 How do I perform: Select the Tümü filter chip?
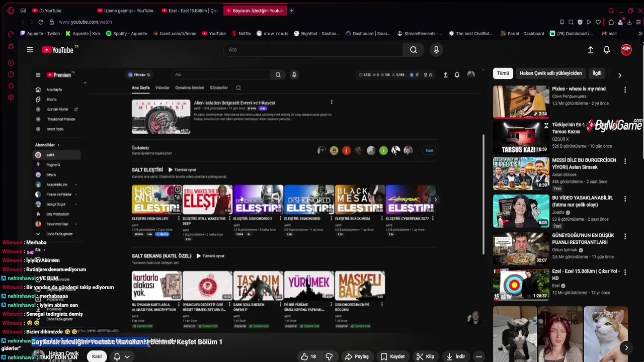click(x=503, y=73)
